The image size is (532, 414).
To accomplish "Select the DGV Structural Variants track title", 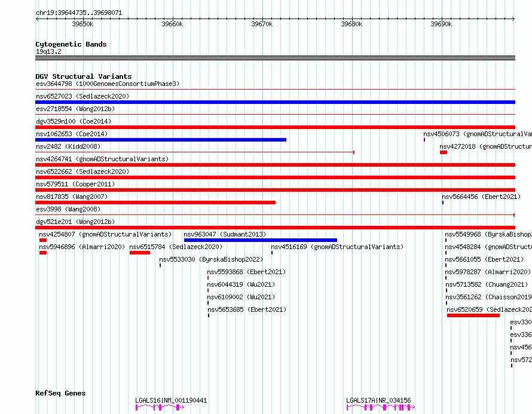I will (84, 76).
